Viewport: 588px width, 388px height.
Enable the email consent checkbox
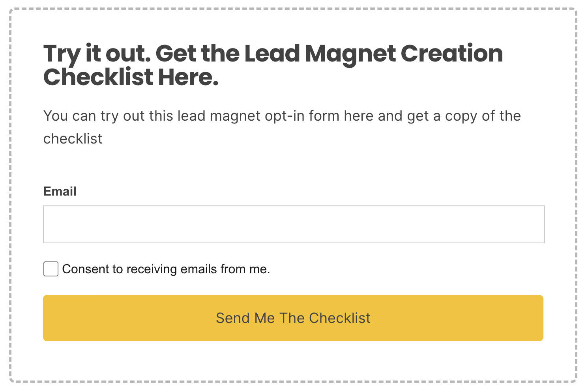51,269
